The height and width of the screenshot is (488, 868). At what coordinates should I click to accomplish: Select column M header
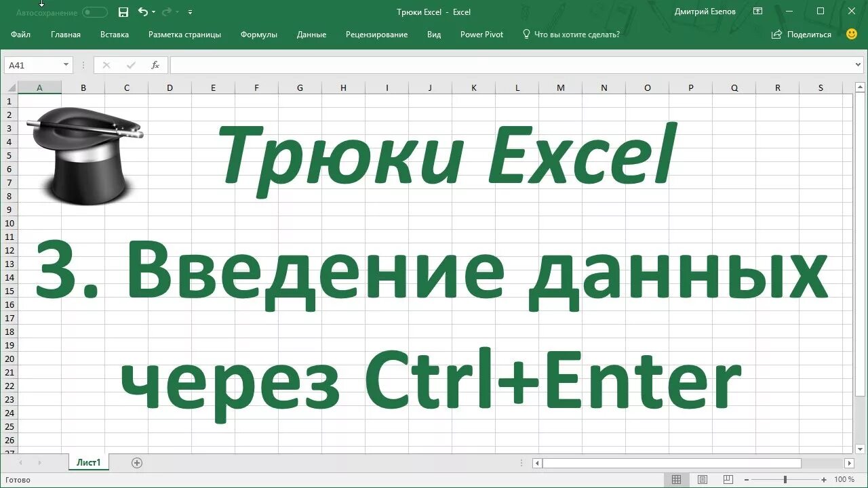pos(560,87)
